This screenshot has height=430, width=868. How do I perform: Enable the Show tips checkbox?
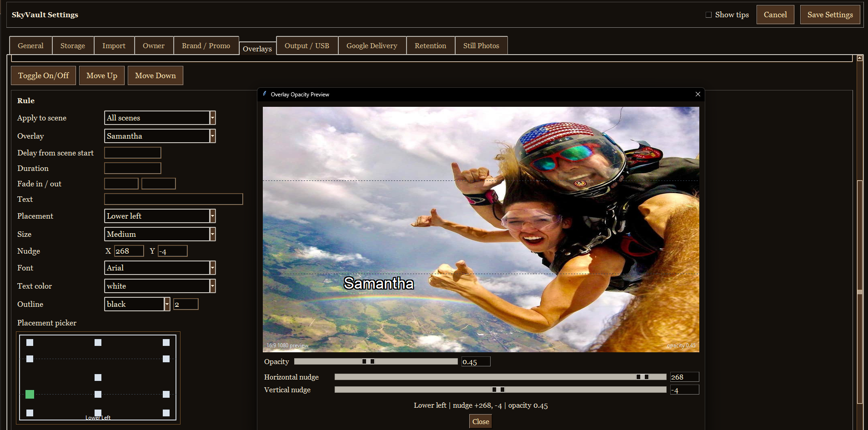point(708,15)
